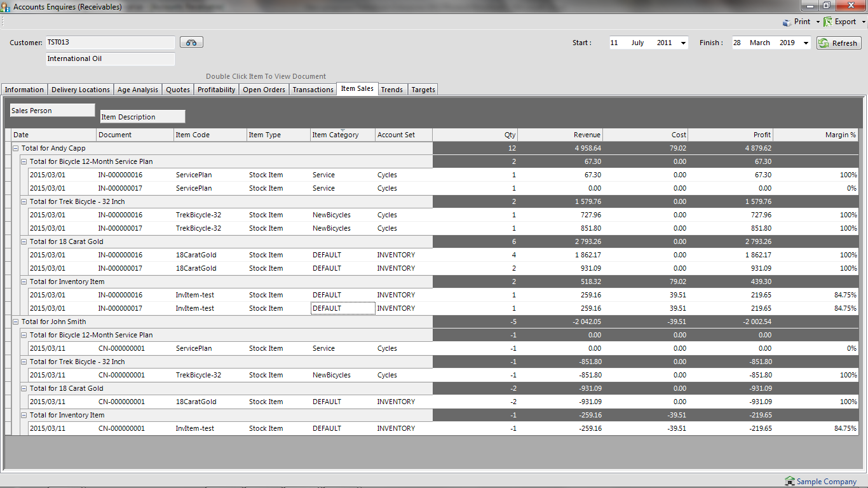Collapse the Total for Andy Capp group

coord(16,148)
